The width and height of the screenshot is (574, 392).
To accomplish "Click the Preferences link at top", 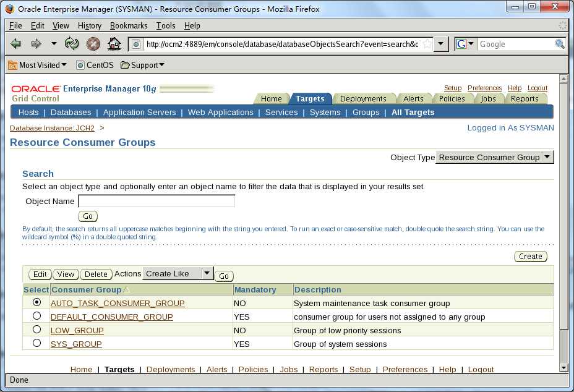I will [484, 88].
